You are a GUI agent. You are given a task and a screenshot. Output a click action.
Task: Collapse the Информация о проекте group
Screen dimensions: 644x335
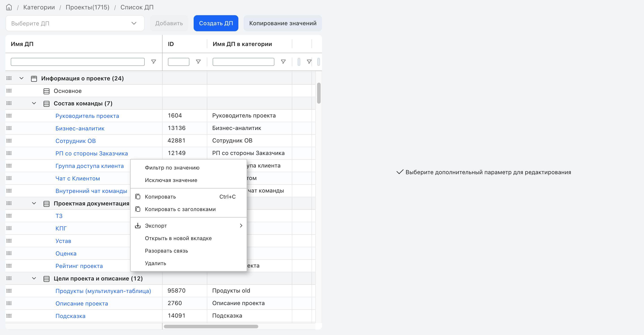(21, 78)
